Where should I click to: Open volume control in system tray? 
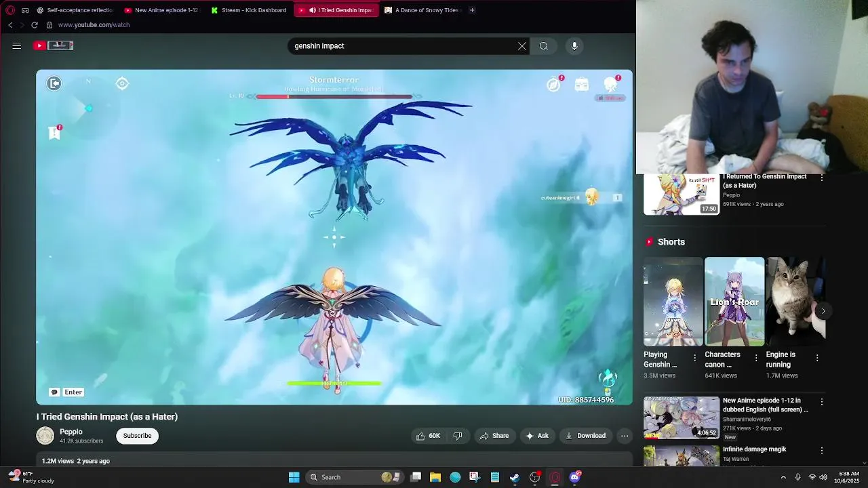[x=823, y=477]
